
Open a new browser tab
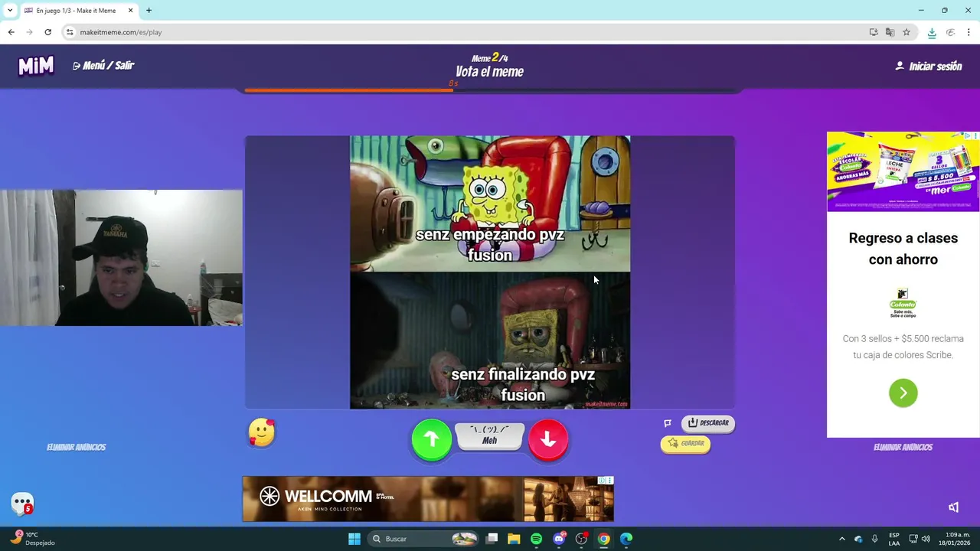pos(149,11)
